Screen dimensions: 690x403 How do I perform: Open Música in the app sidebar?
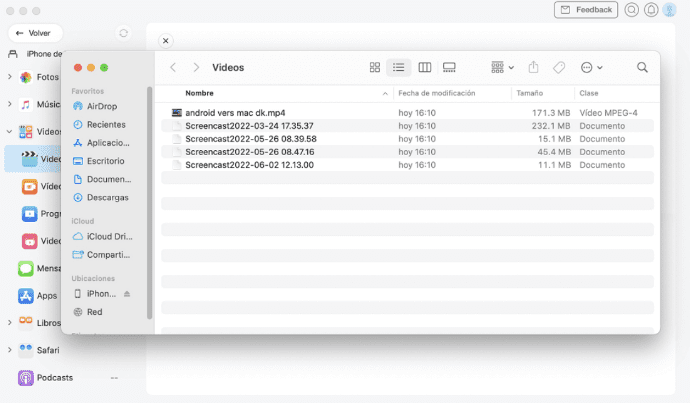(x=39, y=104)
